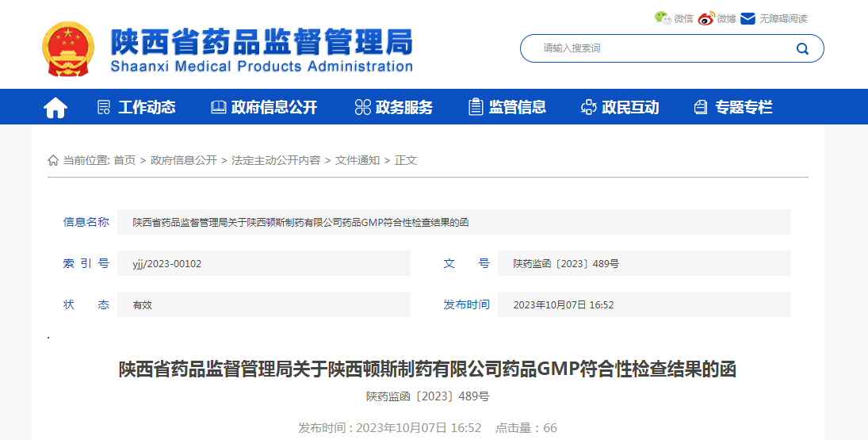Click the 工作动态 document icon
Viewport: 868px width, 440px height.
pos(104,107)
